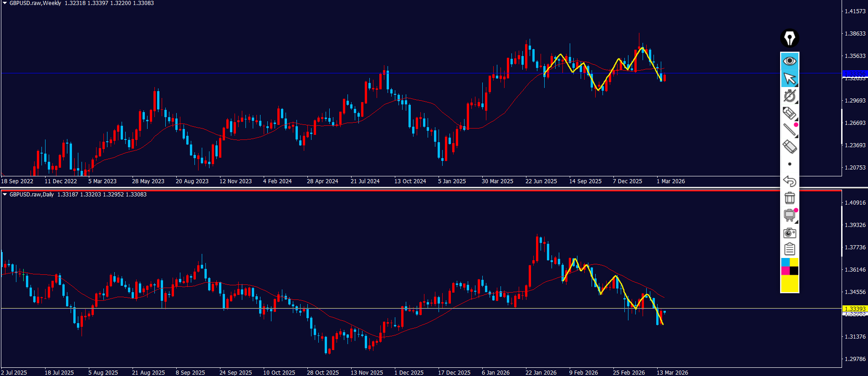Pick the eraser tool
The image size is (868, 376).
coord(789,147)
